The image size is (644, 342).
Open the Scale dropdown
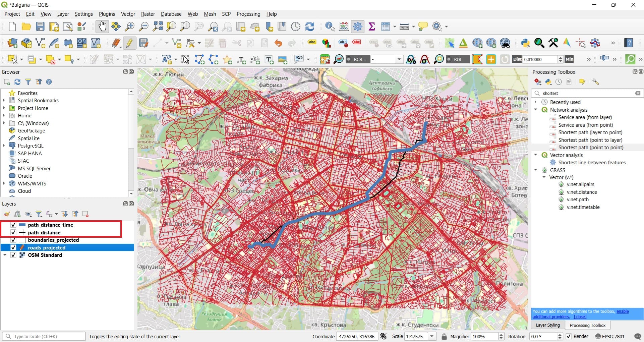click(x=432, y=336)
